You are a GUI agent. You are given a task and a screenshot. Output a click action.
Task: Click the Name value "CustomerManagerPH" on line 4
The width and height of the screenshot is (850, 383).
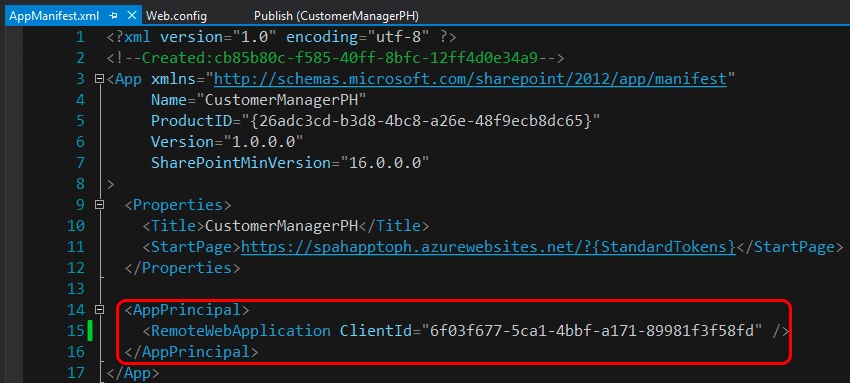pyautogui.click(x=281, y=100)
